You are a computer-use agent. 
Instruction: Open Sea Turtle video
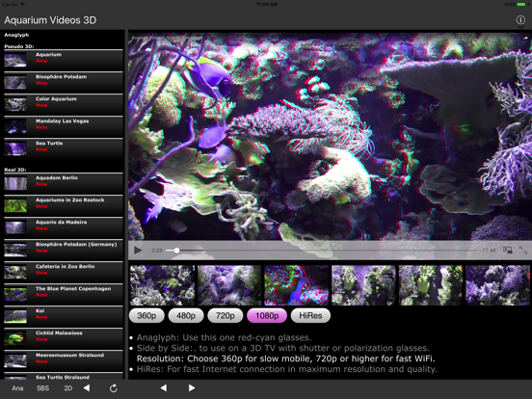[x=64, y=149]
